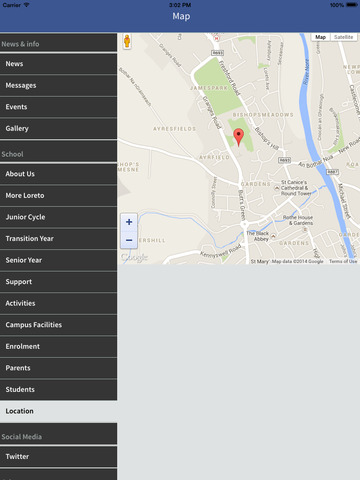The height and width of the screenshot is (480, 360).
Task: Open the Gallery menu item
Action: pyautogui.click(x=58, y=128)
